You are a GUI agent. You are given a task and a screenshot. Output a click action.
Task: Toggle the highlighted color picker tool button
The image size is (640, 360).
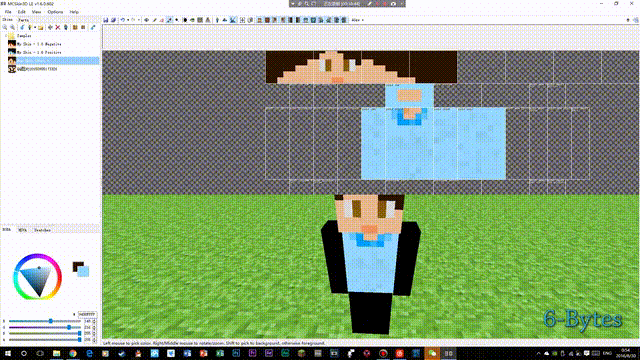pyautogui.click(x=169, y=20)
